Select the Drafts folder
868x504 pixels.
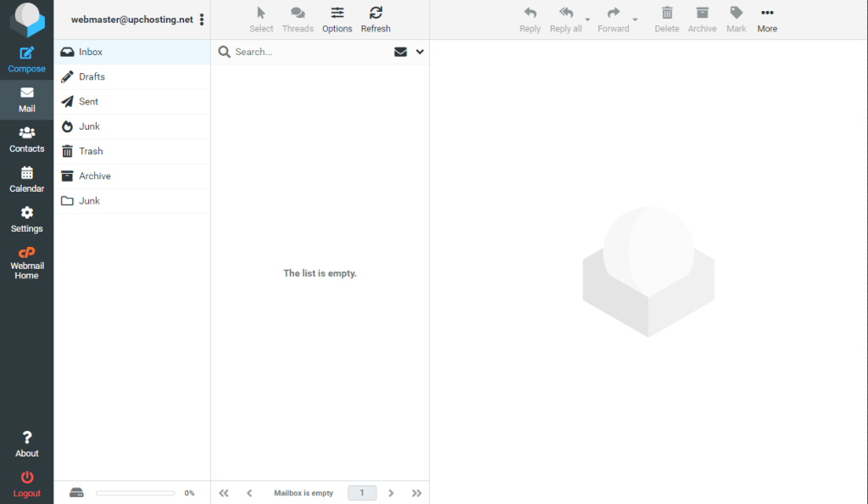[x=92, y=76]
